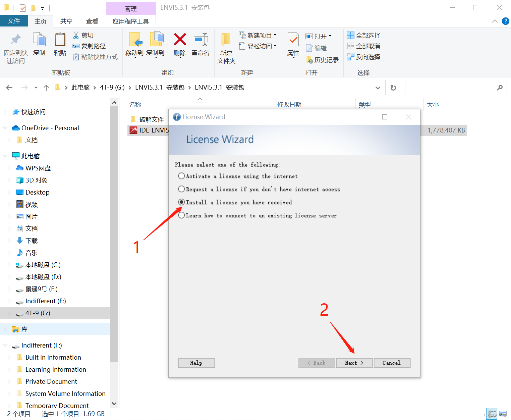
Task: Open the New item (新建项目) dropdown
Action: [258, 35]
